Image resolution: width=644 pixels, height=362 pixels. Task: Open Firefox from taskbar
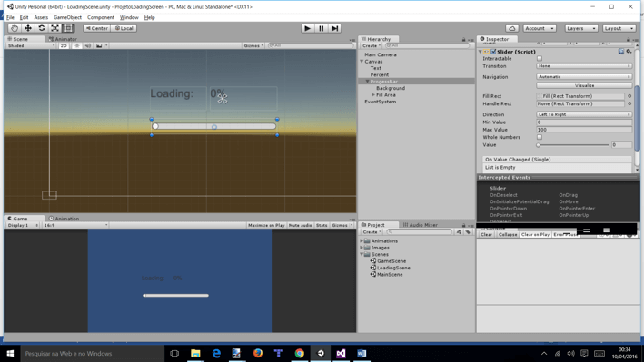point(258,354)
